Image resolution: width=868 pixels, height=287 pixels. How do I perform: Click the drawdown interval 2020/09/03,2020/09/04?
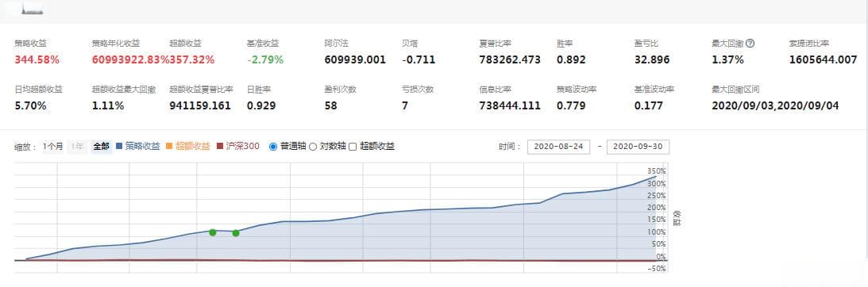click(776, 105)
